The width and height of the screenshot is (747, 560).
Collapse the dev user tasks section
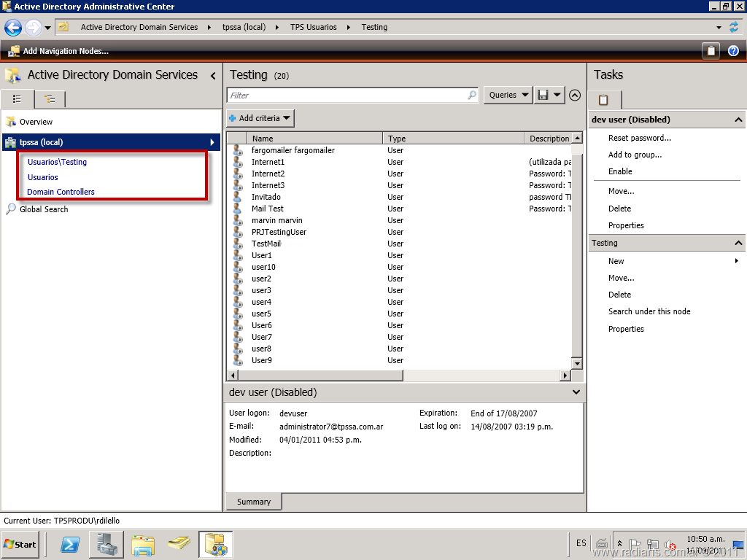pos(738,120)
